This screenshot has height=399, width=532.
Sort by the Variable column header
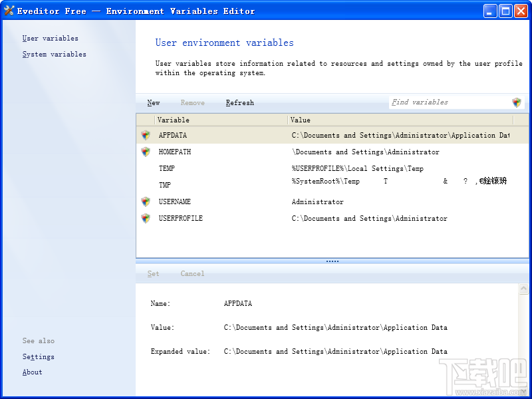221,120
